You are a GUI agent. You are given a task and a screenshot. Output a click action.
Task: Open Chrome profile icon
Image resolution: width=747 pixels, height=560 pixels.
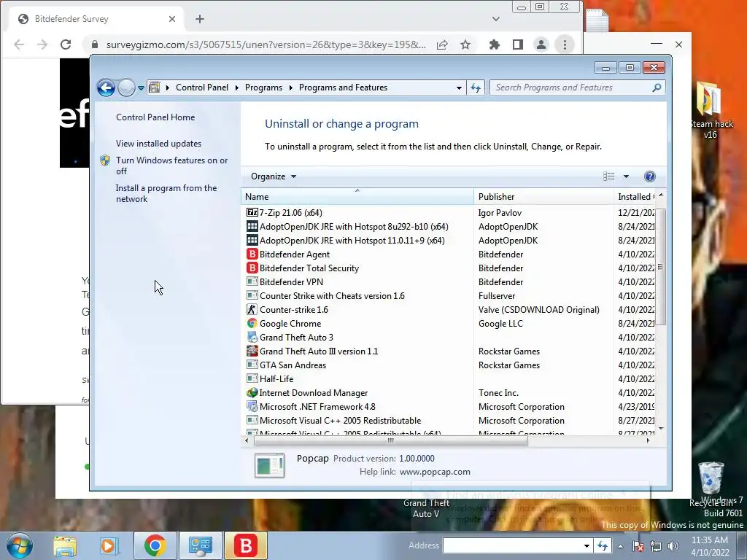coord(541,44)
